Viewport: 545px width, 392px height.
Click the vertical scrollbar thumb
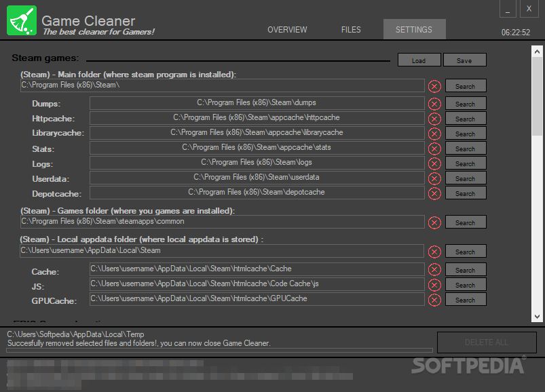pyautogui.click(x=537, y=96)
